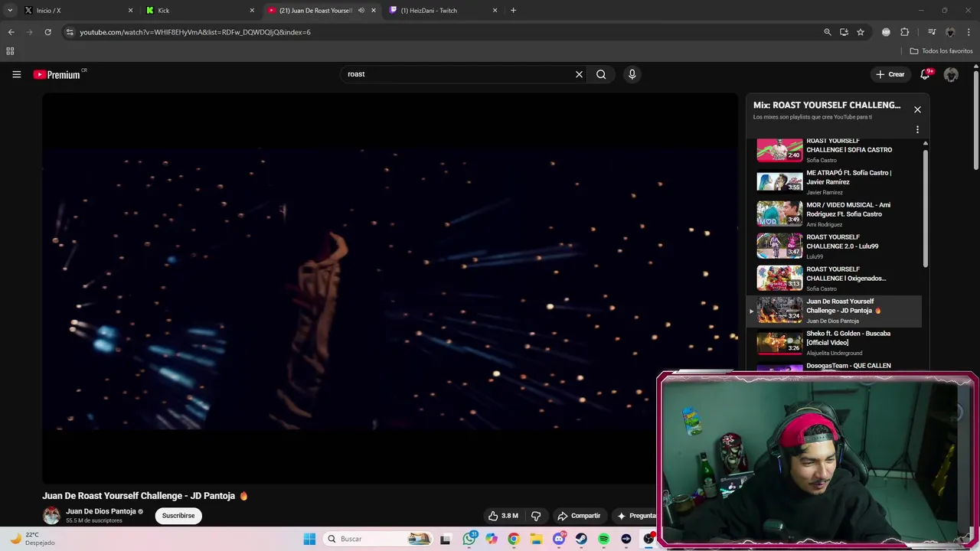Close the Inicio / X tab
Image resolution: width=980 pixels, height=551 pixels.
click(x=130, y=11)
